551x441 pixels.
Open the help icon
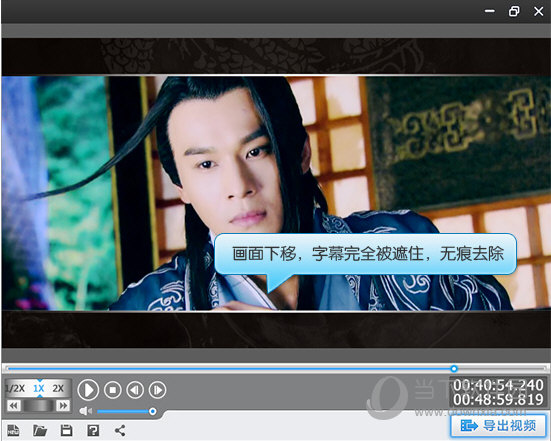tap(93, 430)
